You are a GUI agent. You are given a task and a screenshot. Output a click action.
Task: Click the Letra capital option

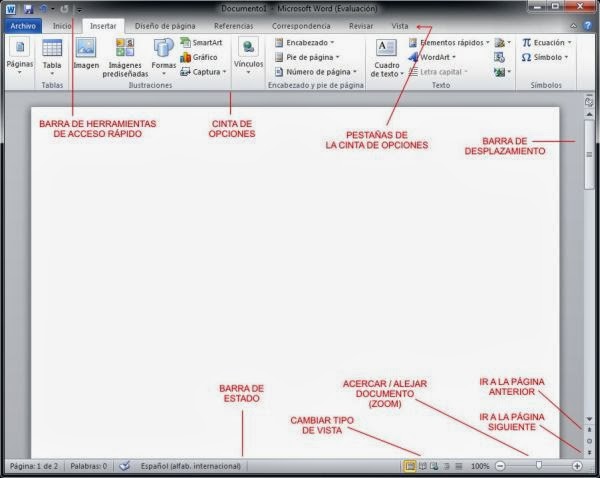(438, 72)
